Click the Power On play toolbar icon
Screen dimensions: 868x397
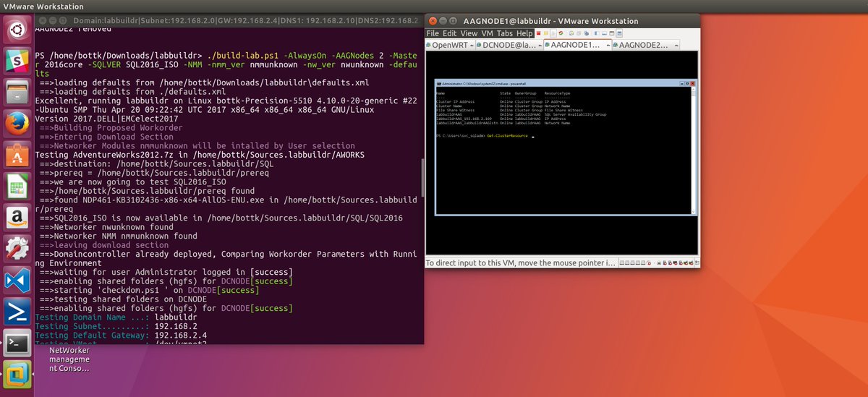coord(553,33)
